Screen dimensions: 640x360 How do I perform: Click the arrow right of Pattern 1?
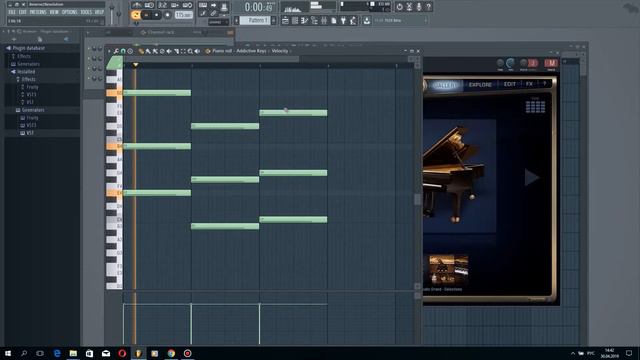tap(274, 20)
